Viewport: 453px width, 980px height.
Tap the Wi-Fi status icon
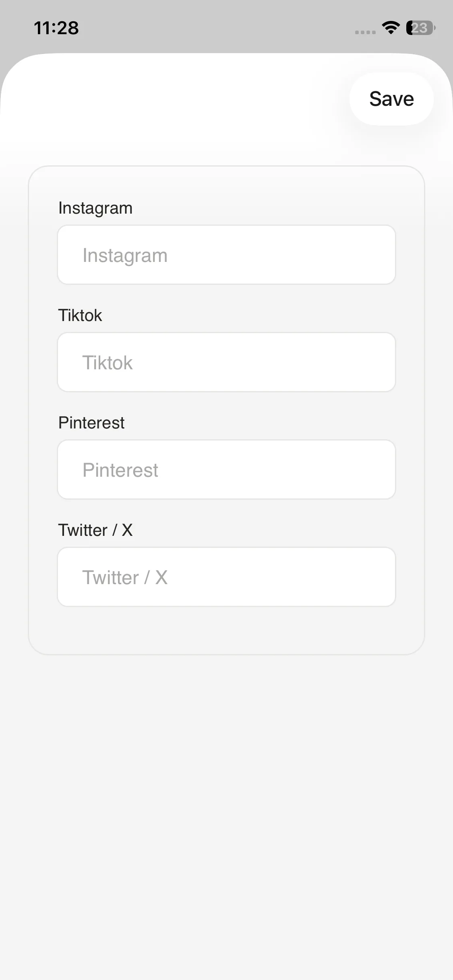click(390, 28)
